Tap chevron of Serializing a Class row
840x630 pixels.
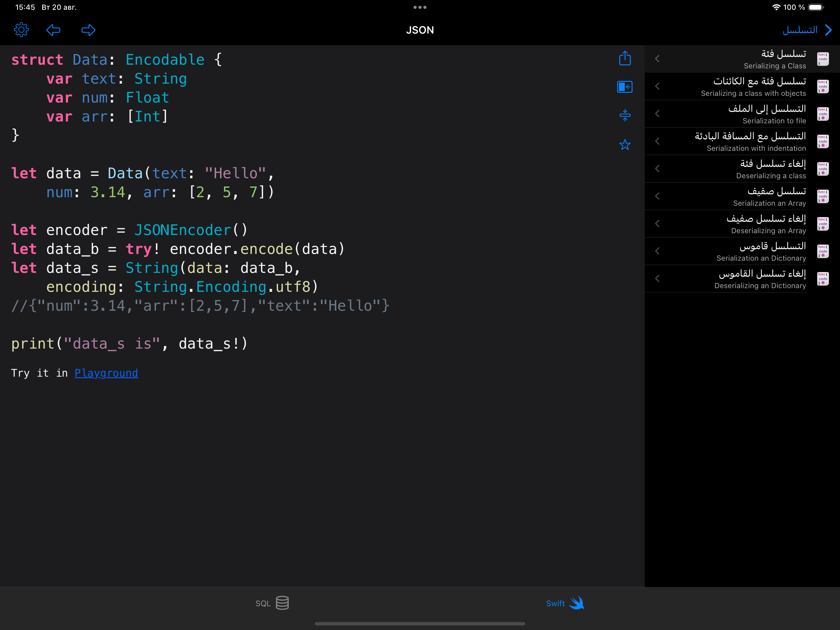pos(657,59)
